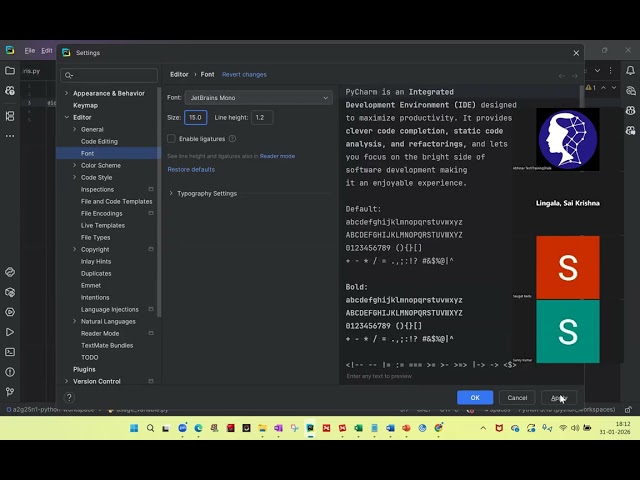Click the OK button

point(475,398)
